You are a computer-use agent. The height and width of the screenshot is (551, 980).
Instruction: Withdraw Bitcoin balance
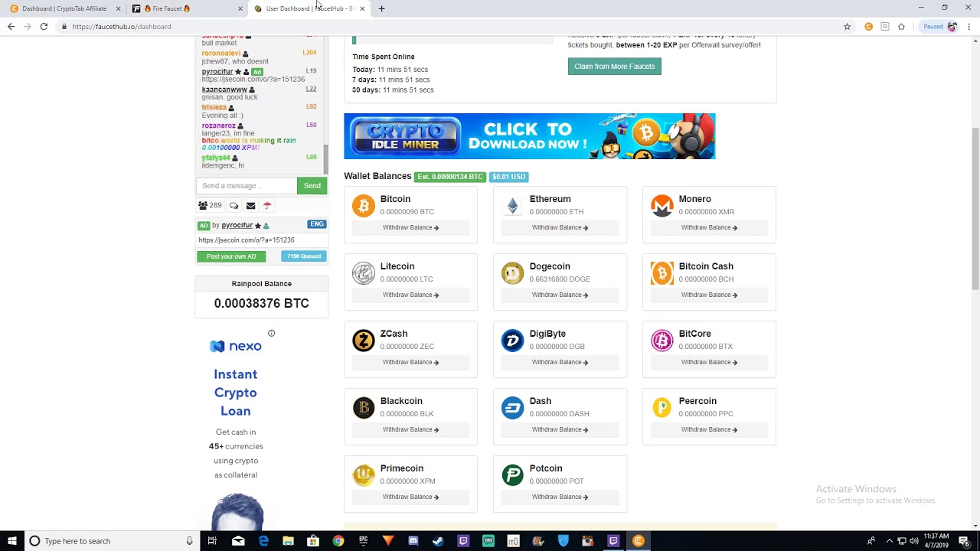410,227
